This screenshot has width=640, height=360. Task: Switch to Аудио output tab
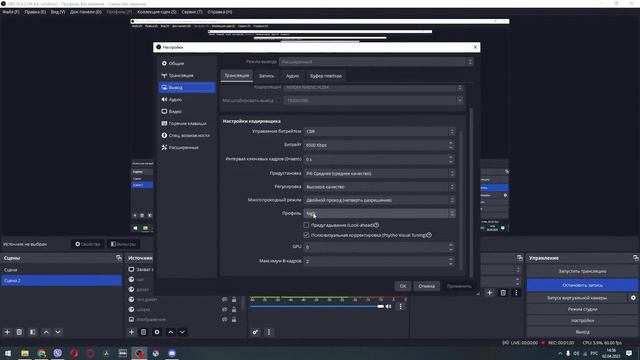292,76
